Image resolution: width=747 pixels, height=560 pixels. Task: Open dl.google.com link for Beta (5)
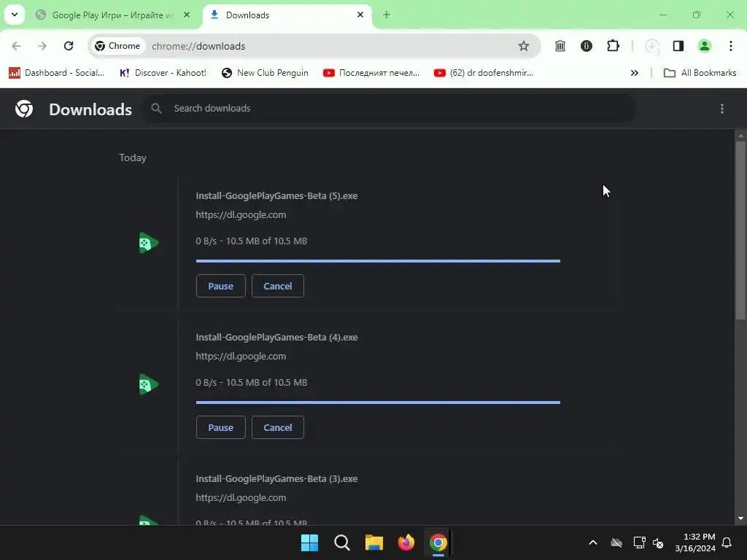pyautogui.click(x=241, y=215)
